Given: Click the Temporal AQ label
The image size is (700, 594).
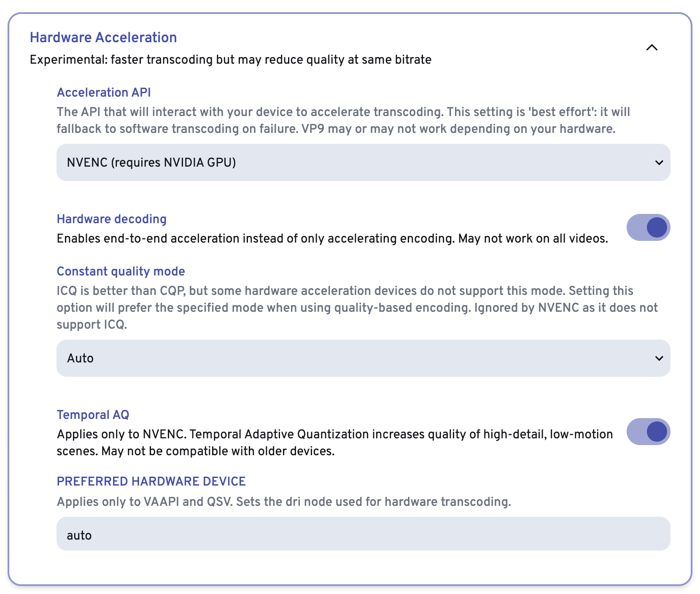Looking at the screenshot, I should (x=93, y=415).
